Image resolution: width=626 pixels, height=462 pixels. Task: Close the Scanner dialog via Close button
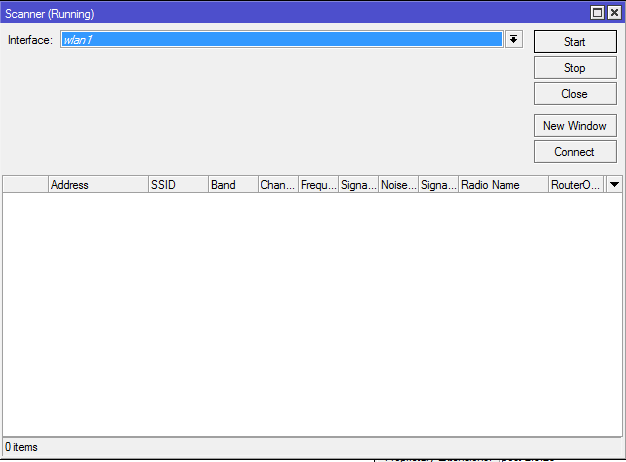click(x=575, y=94)
